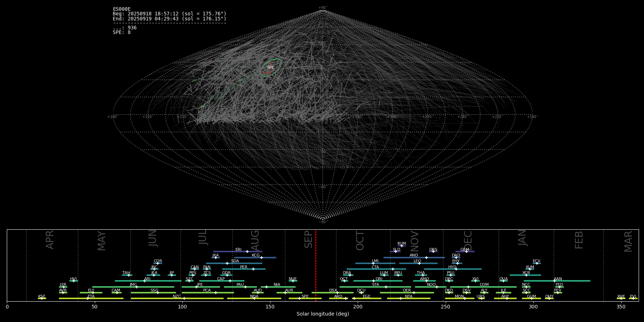Click the −60 declination label
644x322 pixels.
(322, 187)
